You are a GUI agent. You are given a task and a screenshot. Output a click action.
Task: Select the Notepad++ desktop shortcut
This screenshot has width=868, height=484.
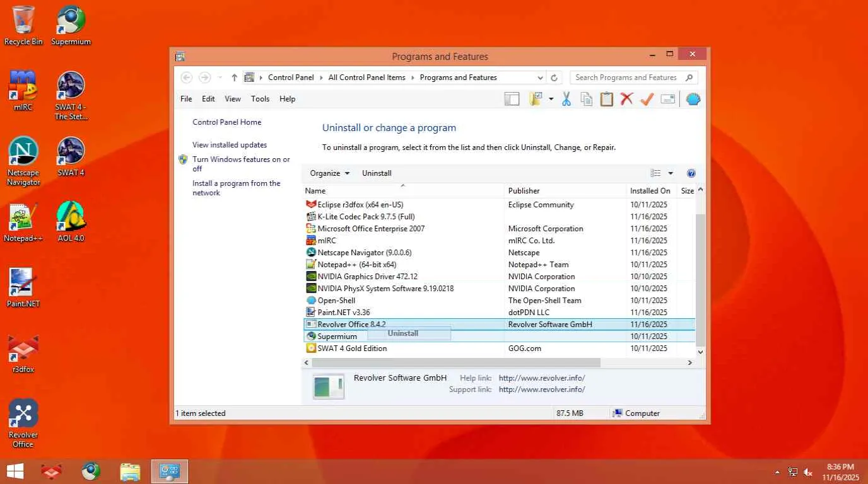[x=23, y=222]
